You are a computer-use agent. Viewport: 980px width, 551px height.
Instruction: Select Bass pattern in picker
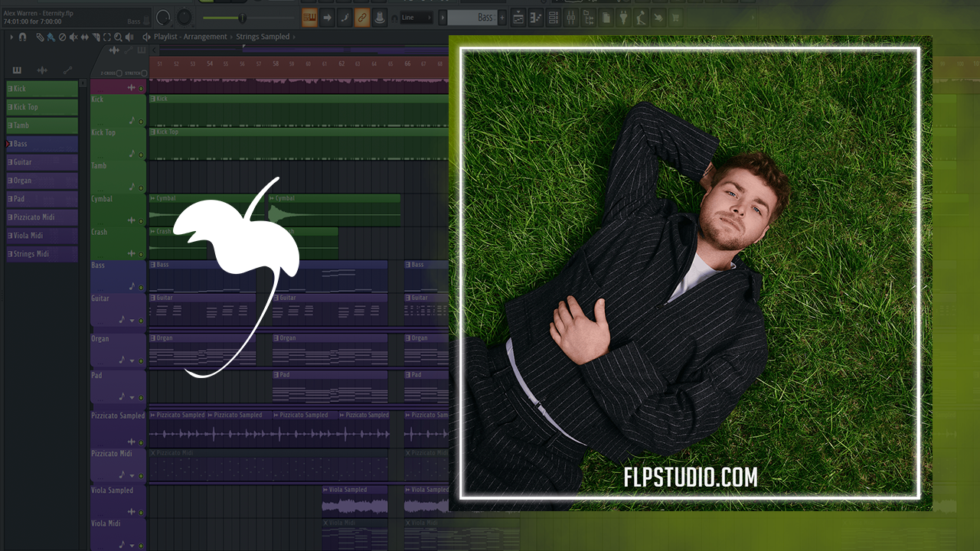(x=42, y=144)
